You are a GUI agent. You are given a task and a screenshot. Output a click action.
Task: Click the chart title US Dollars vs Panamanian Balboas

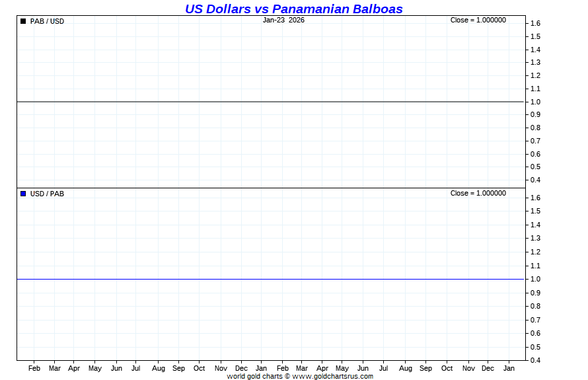pos(293,9)
